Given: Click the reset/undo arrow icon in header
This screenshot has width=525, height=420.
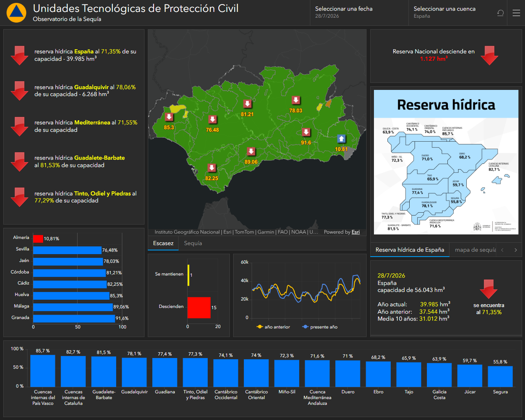Looking at the screenshot, I should [x=500, y=13].
